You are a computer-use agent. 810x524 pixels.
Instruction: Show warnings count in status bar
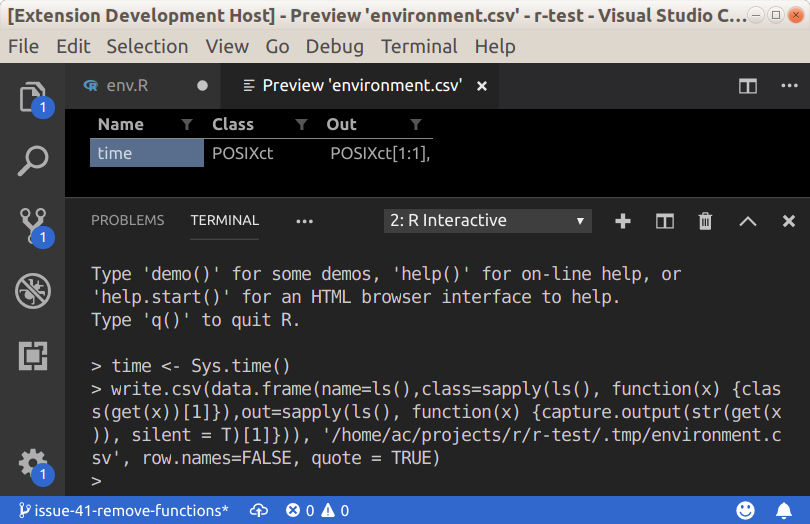(x=335, y=511)
